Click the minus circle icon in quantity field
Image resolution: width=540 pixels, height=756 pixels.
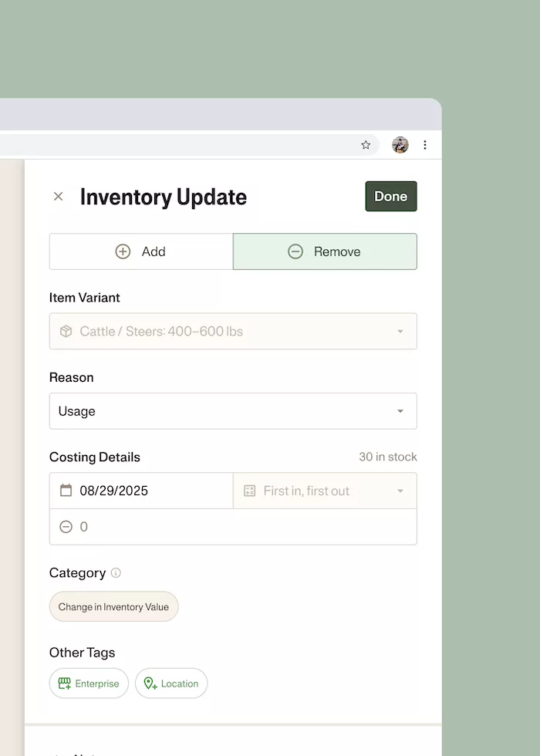(66, 527)
